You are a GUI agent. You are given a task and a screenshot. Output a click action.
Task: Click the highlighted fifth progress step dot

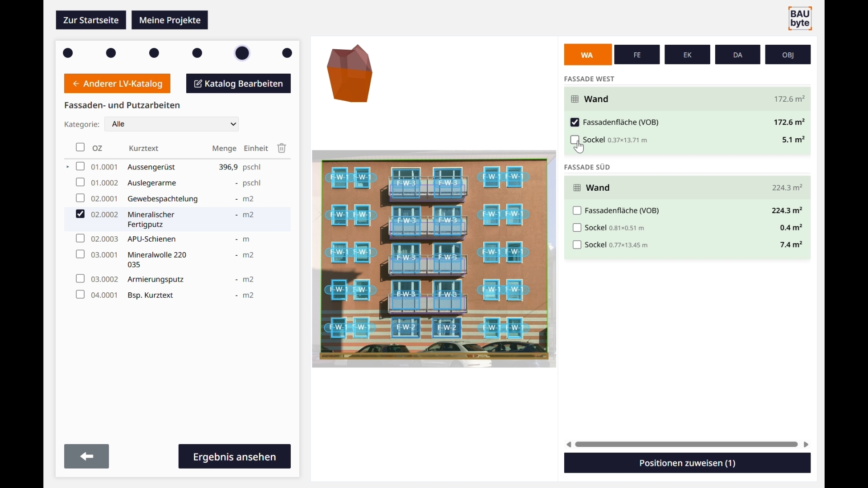[x=243, y=53]
